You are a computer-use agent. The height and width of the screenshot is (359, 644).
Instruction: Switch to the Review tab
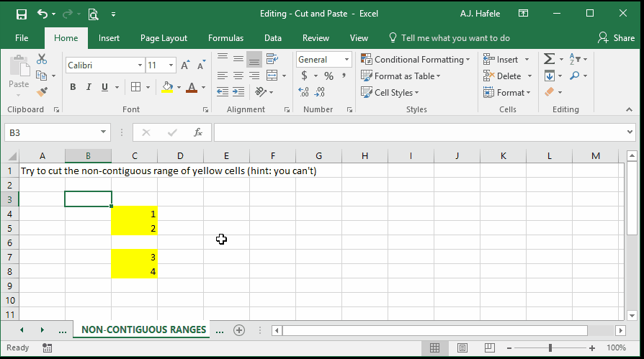pos(316,38)
